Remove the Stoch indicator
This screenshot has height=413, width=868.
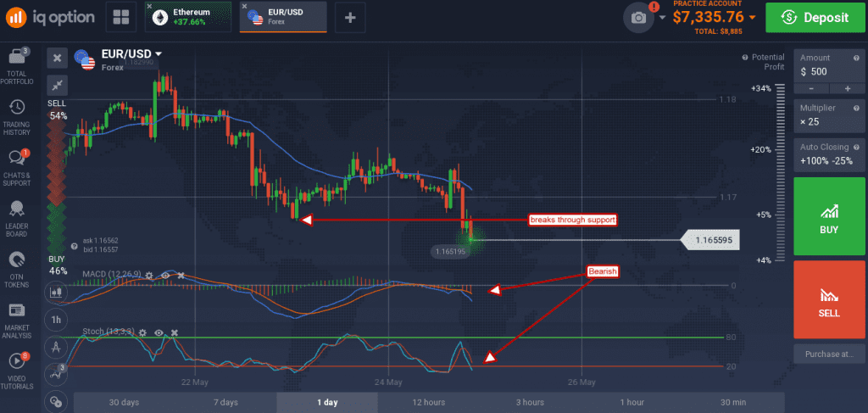pyautogui.click(x=175, y=332)
